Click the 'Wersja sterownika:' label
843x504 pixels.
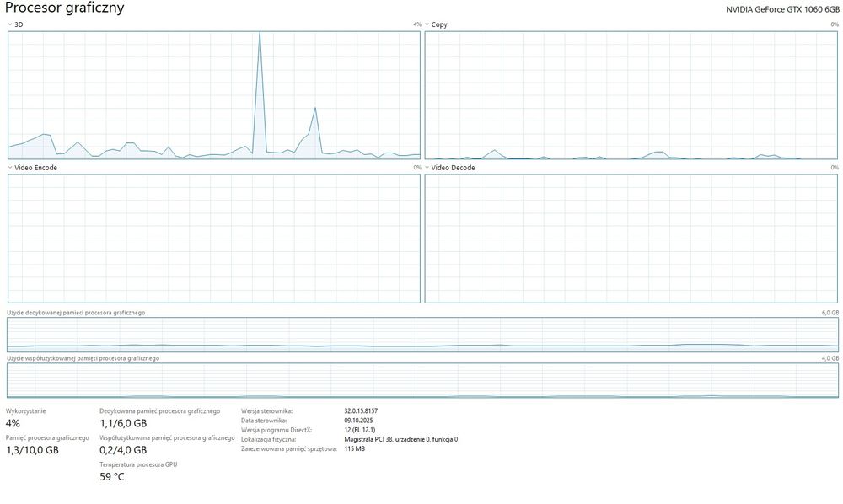266,411
